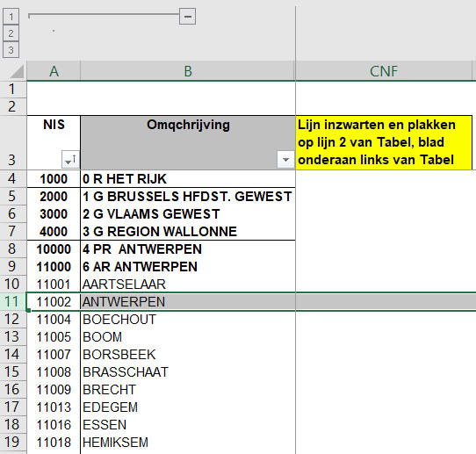Click the 2 G VLAAMS GEWEST cell

pos(188,214)
